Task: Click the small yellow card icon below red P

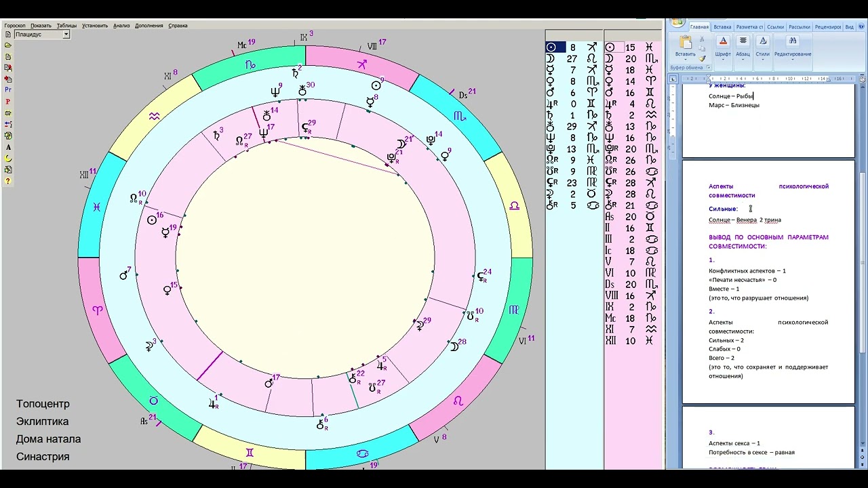Action: coord(8,113)
